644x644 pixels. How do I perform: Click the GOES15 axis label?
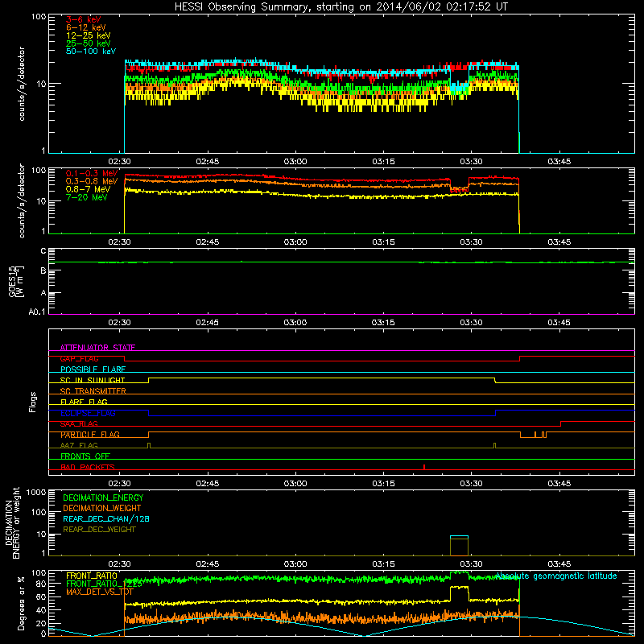(12, 281)
